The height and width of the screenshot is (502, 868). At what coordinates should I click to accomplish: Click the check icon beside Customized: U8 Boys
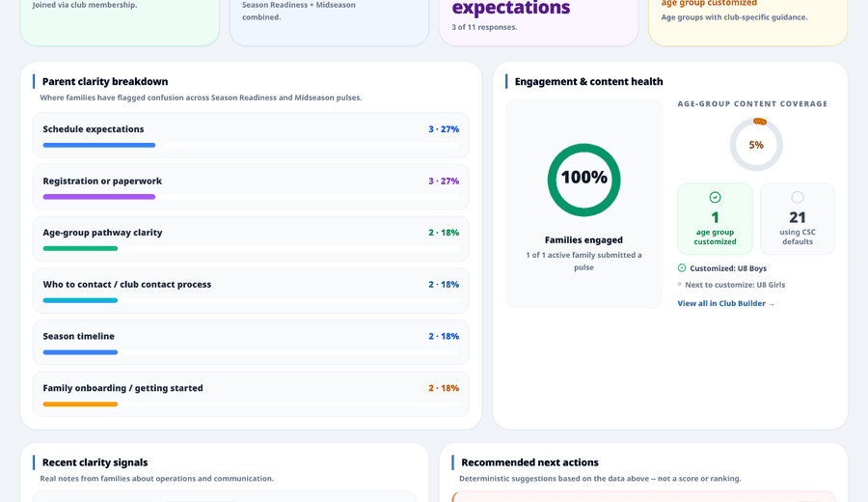[682, 268]
